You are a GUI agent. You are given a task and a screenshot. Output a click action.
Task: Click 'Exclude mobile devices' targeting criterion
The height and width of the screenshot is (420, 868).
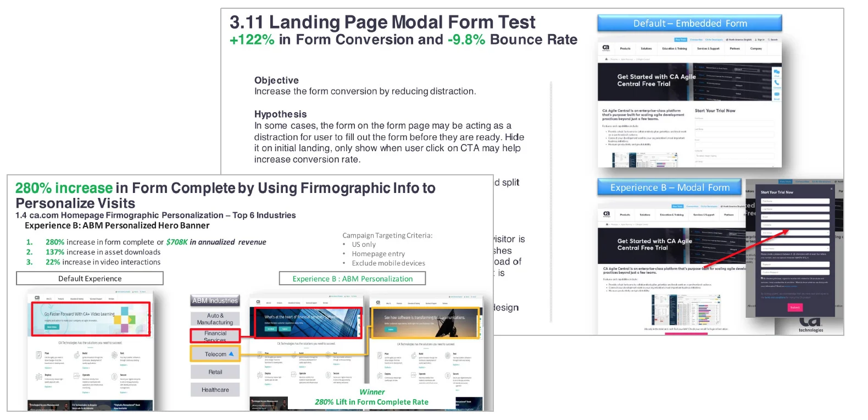pos(388,263)
